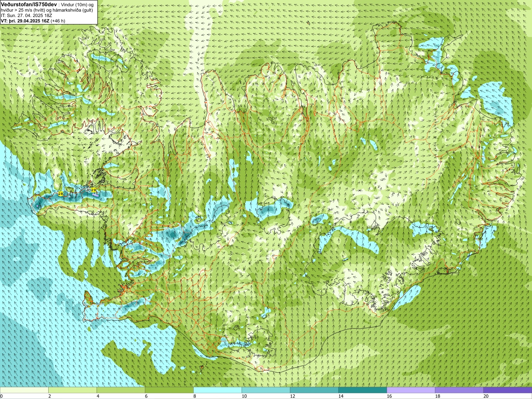Select the 4–6 m/s green legend swatch

[x=121, y=390]
